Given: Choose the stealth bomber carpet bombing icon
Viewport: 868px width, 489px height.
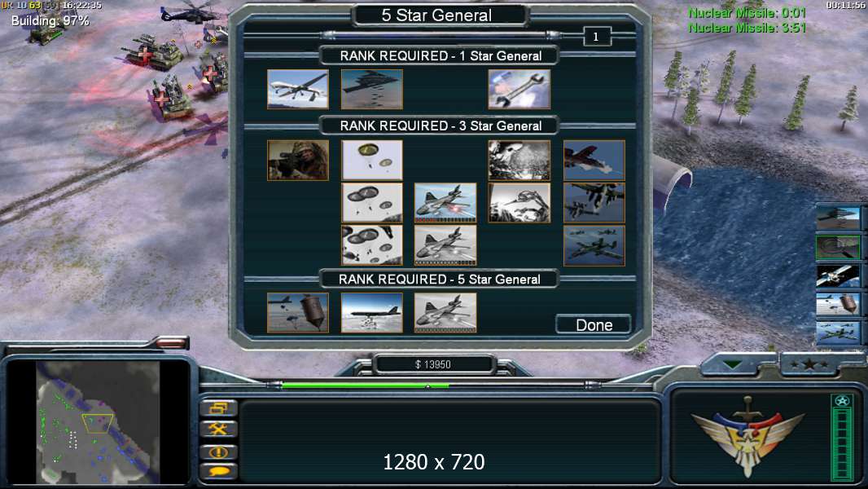Looking at the screenshot, I should point(372,89).
